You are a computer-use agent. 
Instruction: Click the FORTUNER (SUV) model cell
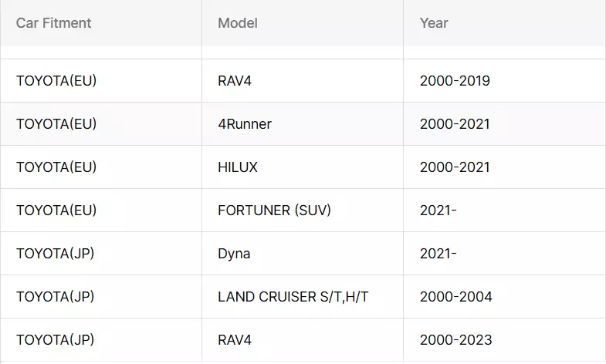click(x=274, y=211)
